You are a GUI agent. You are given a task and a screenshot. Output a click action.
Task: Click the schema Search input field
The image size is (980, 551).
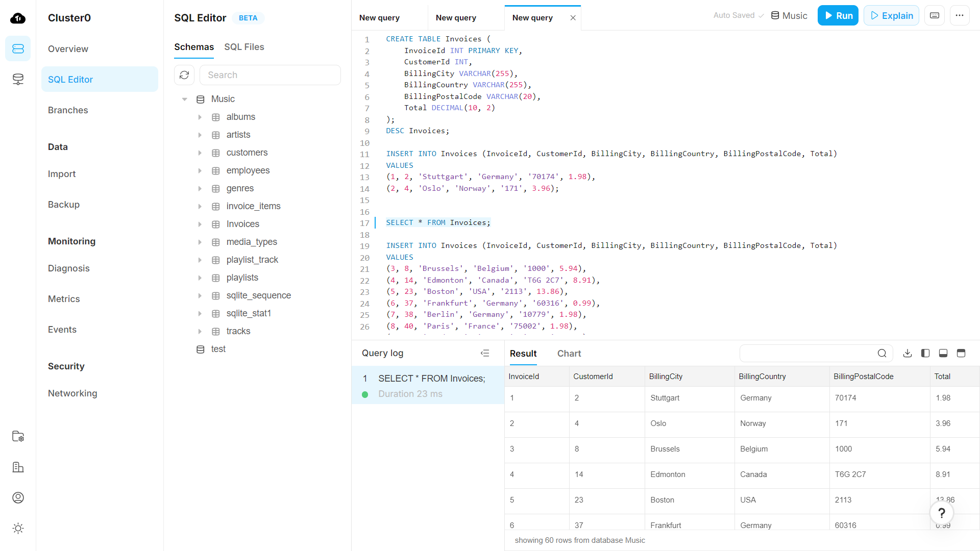point(270,75)
